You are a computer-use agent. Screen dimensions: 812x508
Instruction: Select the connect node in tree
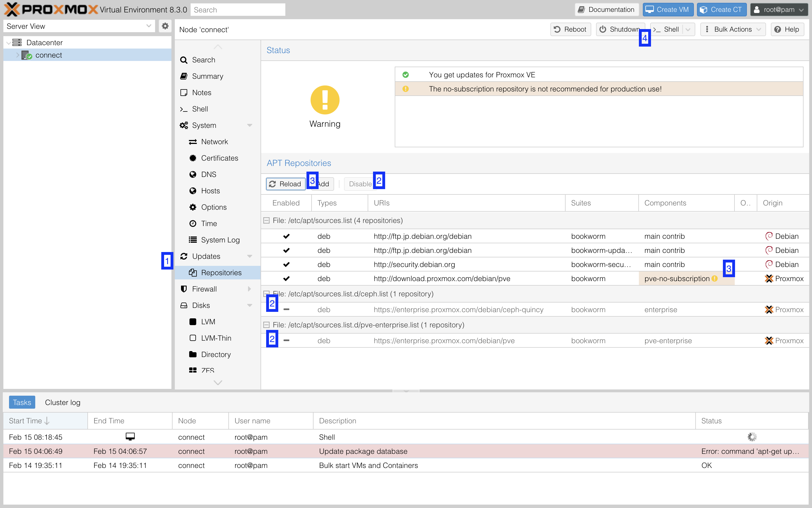(x=49, y=55)
